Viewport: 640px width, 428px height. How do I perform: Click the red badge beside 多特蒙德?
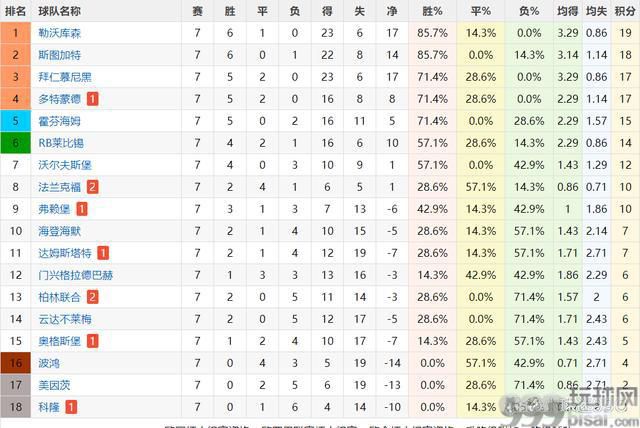pyautogui.click(x=93, y=99)
